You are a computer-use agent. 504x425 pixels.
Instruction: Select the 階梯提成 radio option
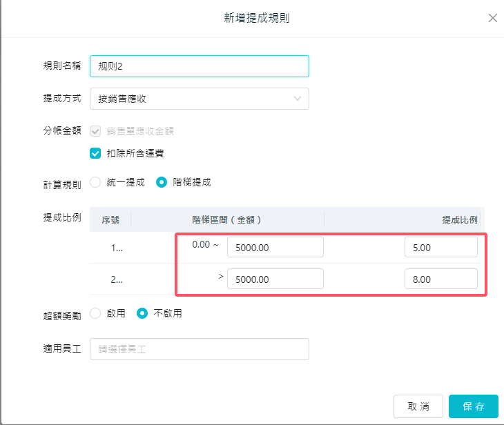coord(162,183)
